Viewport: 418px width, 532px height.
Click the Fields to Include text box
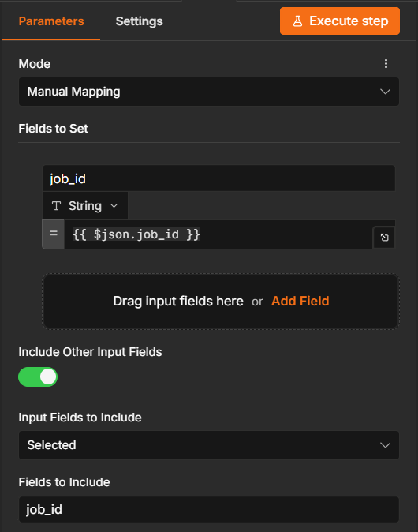(x=209, y=510)
